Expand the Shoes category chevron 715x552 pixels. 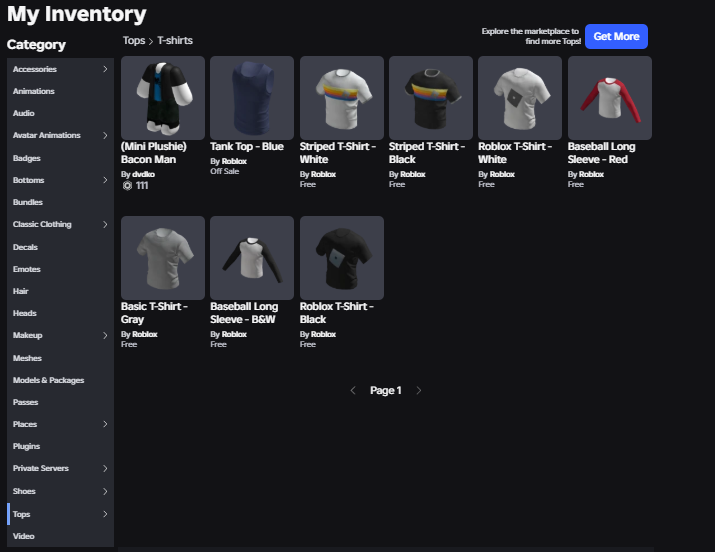(x=105, y=491)
